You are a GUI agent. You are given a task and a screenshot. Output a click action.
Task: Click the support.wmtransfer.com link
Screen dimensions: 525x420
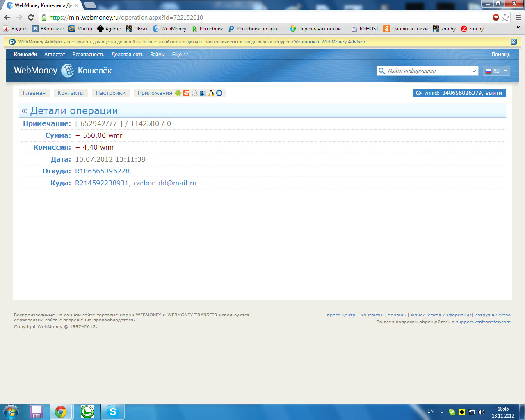pos(483,322)
